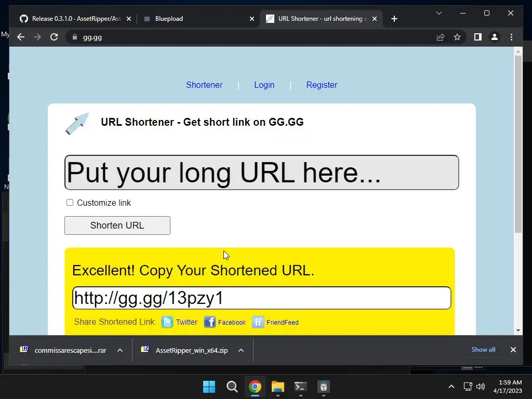The width and height of the screenshot is (532, 399).
Task: Click the AssetRipper app taskbar icon
Action: (323, 387)
